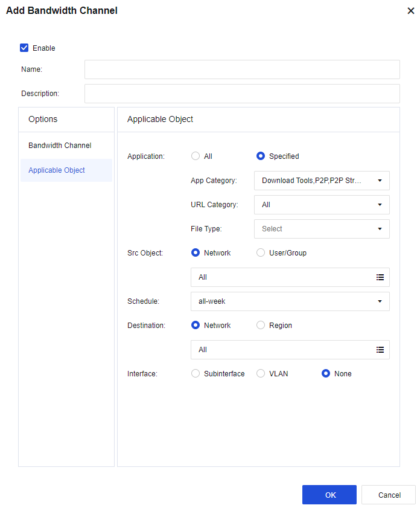Image resolution: width=420 pixels, height=508 pixels.
Task: Select VLAN interface option
Action: tap(261, 374)
